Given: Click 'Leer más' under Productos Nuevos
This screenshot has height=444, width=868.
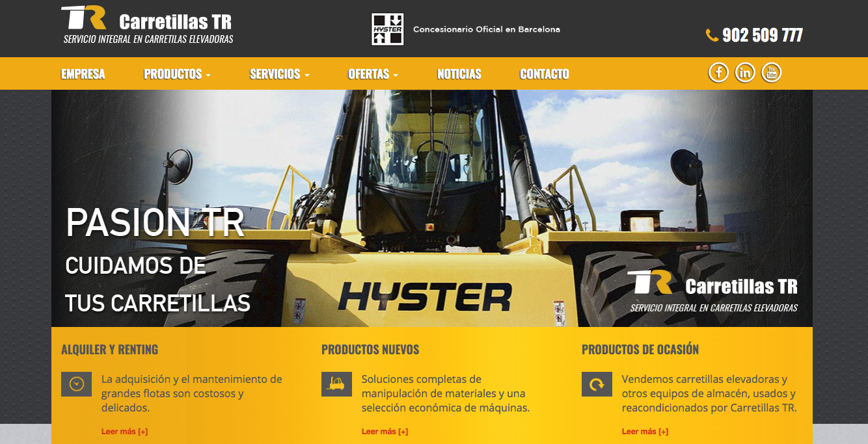Looking at the screenshot, I should (385, 432).
